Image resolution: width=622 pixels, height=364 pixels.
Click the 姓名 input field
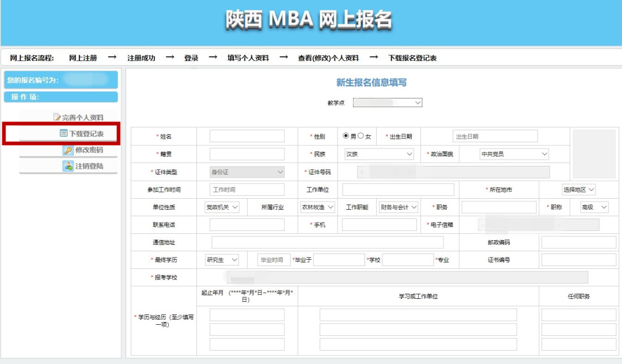point(246,136)
